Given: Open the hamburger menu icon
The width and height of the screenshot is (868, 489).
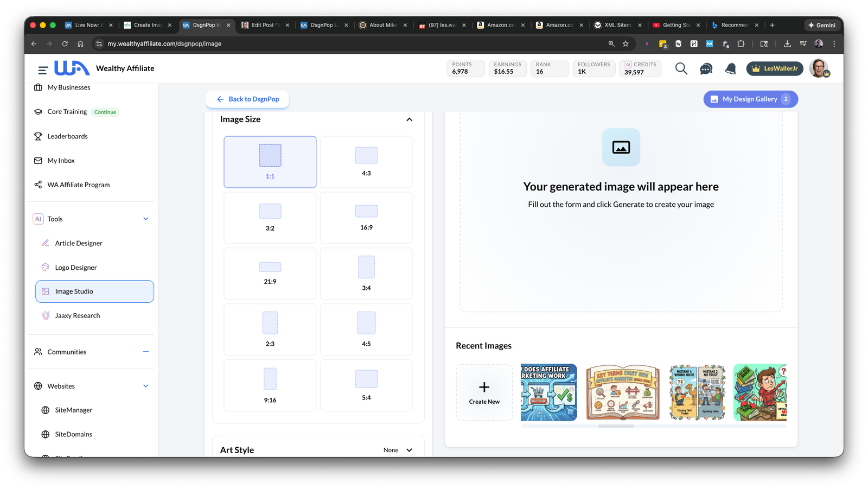Looking at the screenshot, I should [43, 69].
